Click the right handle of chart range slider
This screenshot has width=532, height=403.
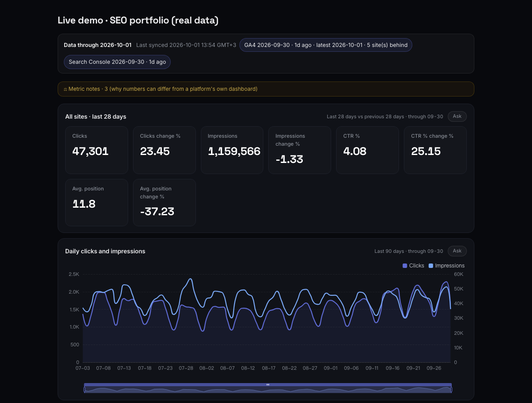(x=451, y=389)
